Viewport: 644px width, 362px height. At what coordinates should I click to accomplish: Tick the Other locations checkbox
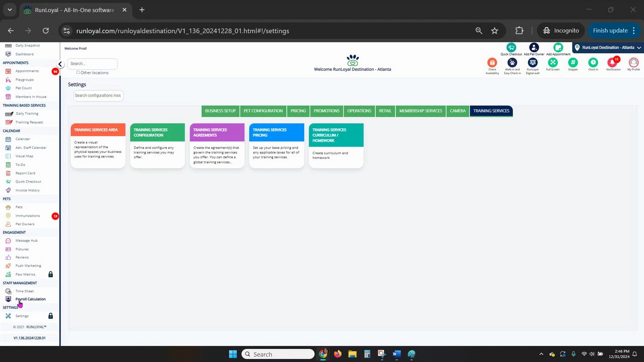point(78,72)
